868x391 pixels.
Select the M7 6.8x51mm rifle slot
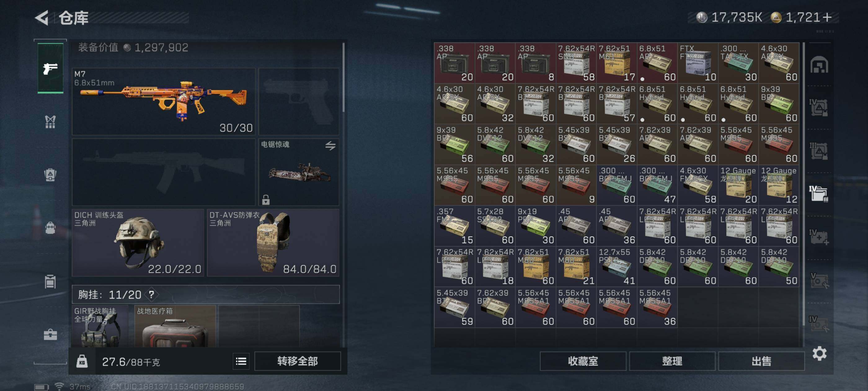point(163,101)
